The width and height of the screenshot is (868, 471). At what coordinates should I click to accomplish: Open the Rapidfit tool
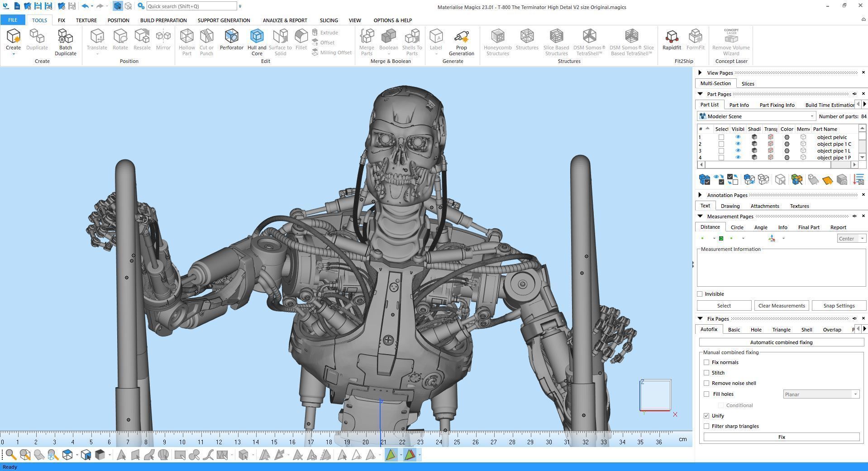click(671, 39)
